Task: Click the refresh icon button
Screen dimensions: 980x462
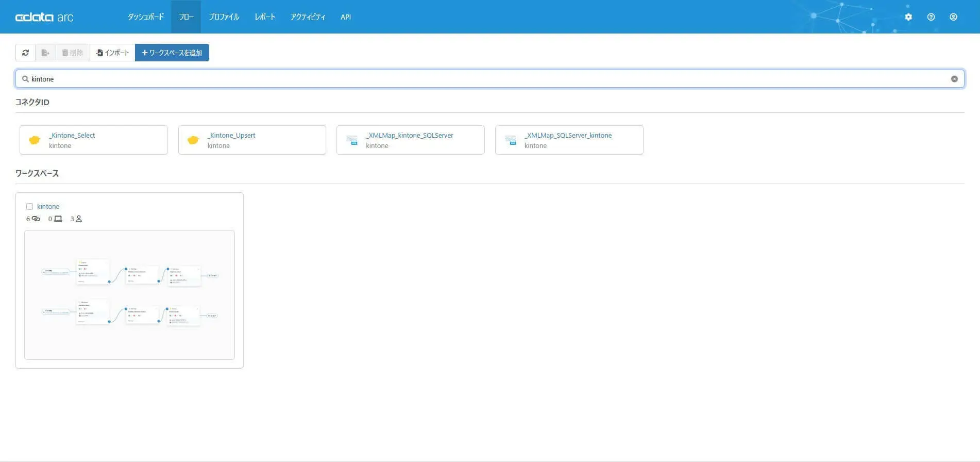Action: pos(25,53)
